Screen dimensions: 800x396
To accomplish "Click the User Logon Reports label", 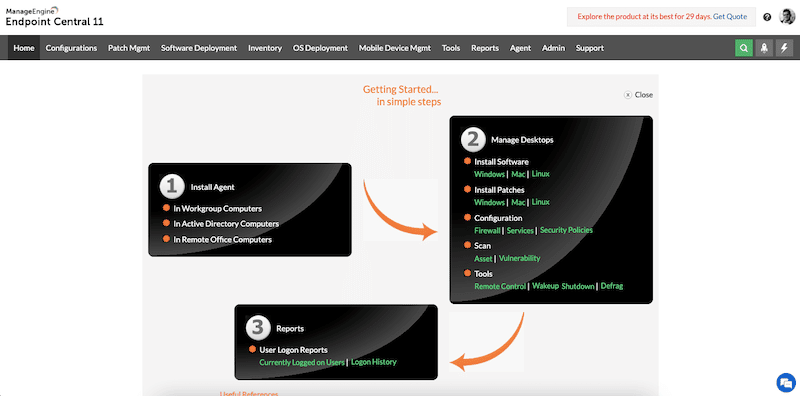I will [x=293, y=350].
